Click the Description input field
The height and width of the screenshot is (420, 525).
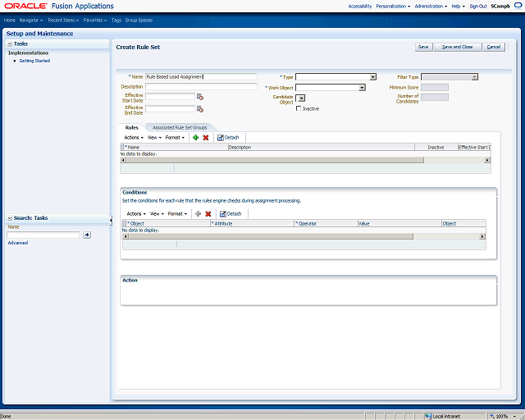click(x=201, y=86)
